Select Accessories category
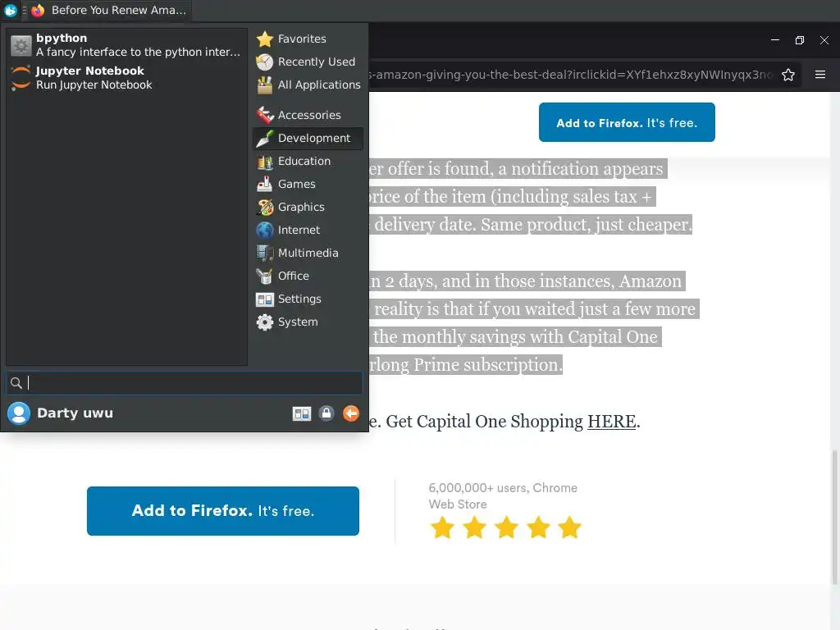Screen dimensions: 840x630 (x=308, y=115)
